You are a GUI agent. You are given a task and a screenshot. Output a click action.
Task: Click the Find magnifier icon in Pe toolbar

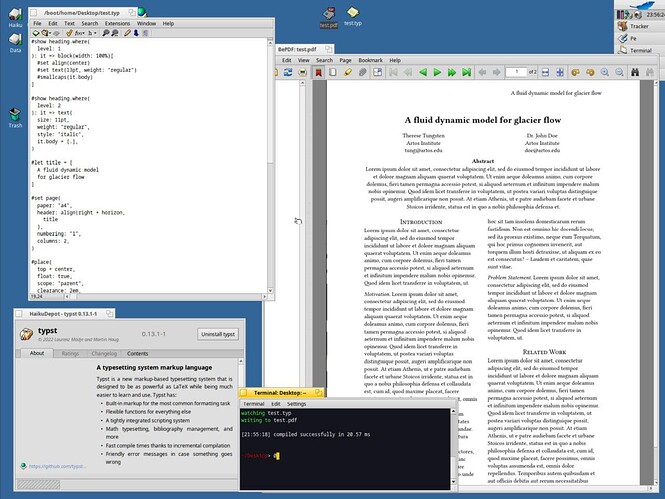(x=106, y=33)
